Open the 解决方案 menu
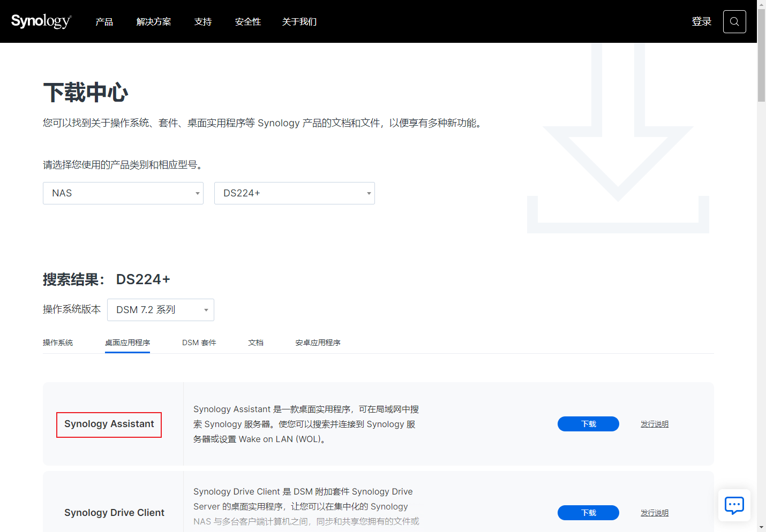 point(154,21)
